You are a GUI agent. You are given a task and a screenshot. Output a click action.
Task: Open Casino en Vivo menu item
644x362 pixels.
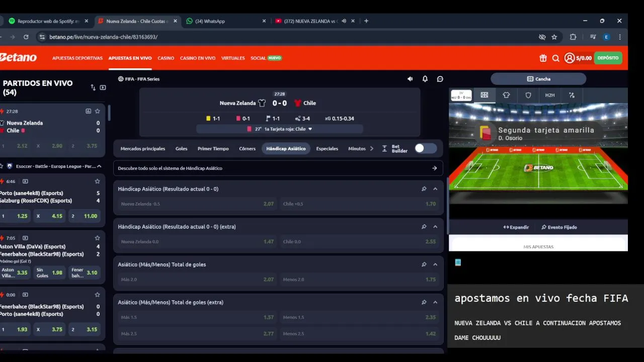198,58
